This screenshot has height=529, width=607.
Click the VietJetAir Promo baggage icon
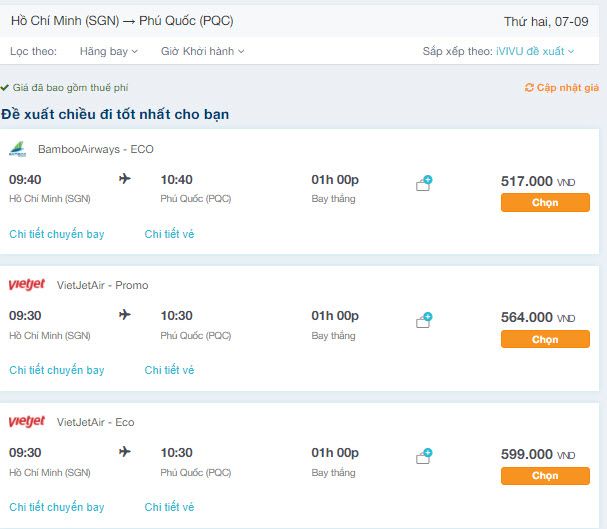pos(424,320)
